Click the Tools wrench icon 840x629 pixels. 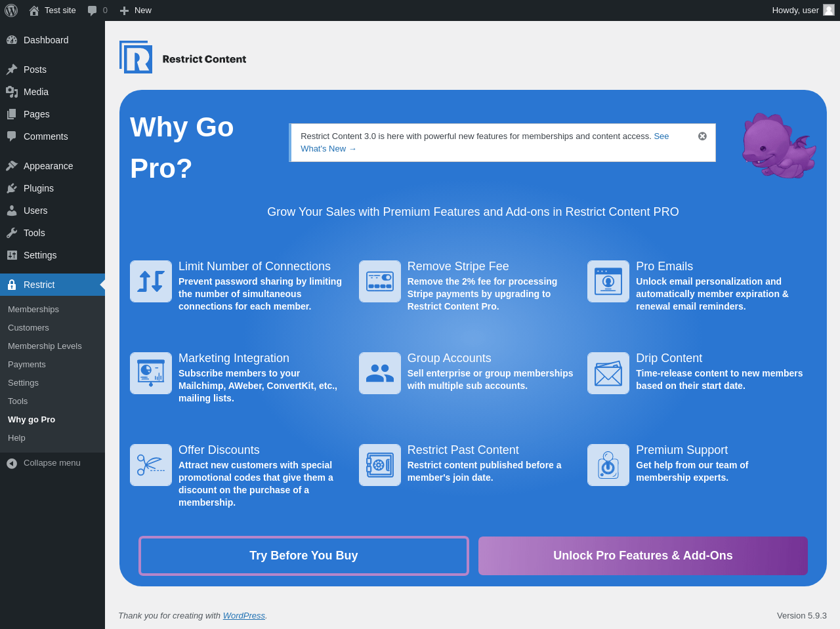click(12, 233)
